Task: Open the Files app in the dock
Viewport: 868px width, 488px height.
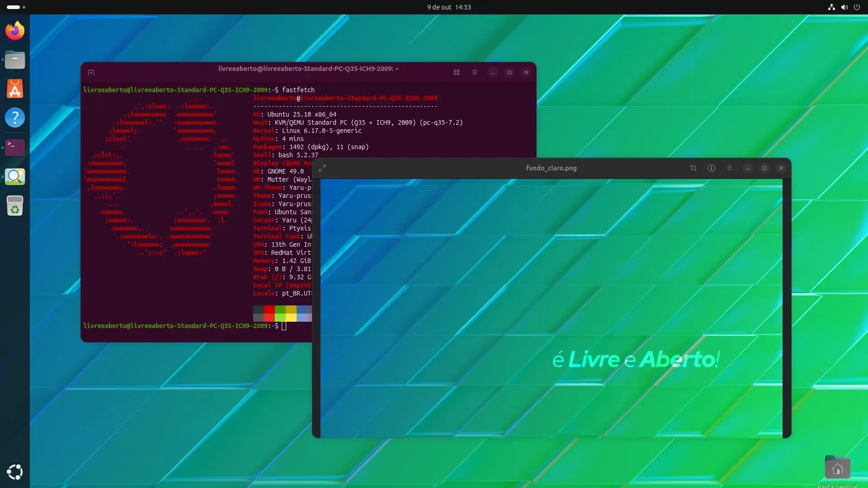Action: point(15,60)
